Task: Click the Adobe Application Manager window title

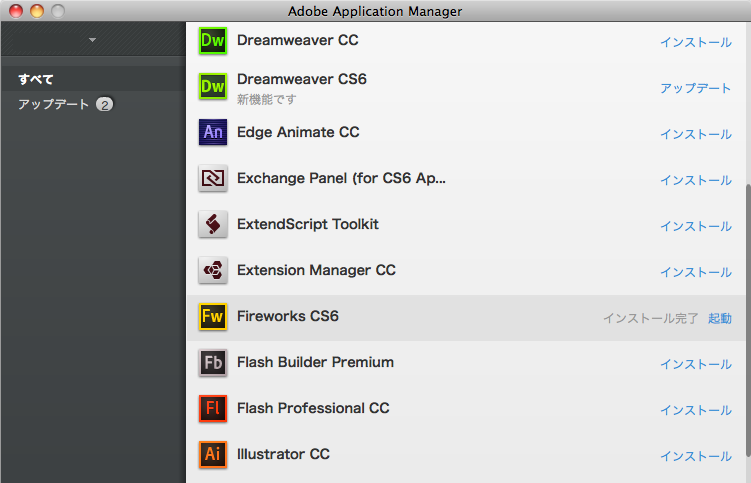Action: pyautogui.click(x=375, y=11)
